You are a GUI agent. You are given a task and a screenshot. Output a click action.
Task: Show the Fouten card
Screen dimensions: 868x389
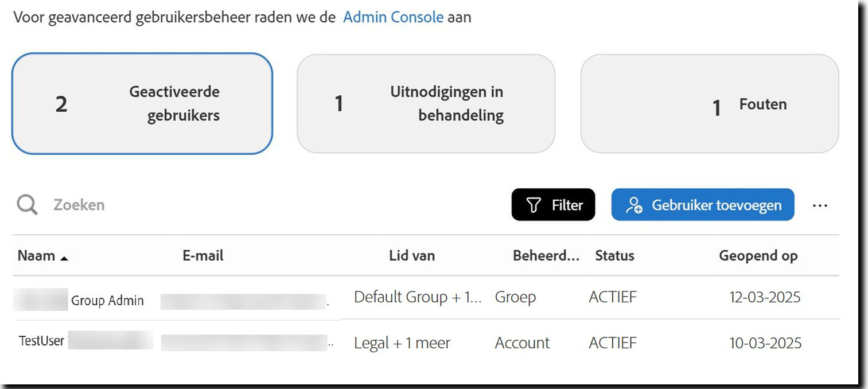pyautogui.click(x=709, y=104)
